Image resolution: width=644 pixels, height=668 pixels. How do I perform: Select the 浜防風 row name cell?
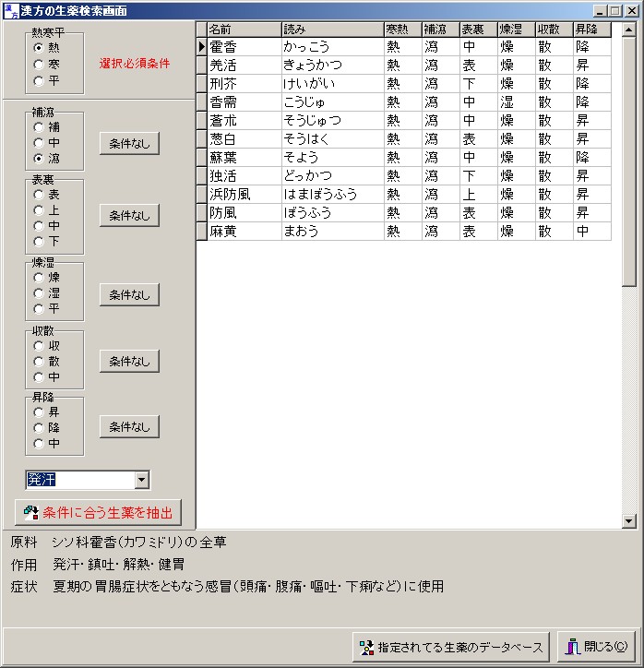point(244,195)
